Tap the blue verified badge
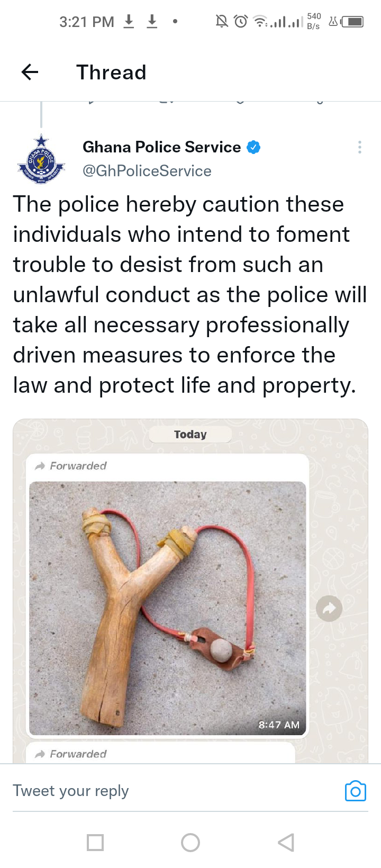The width and height of the screenshot is (381, 868). pyautogui.click(x=254, y=147)
